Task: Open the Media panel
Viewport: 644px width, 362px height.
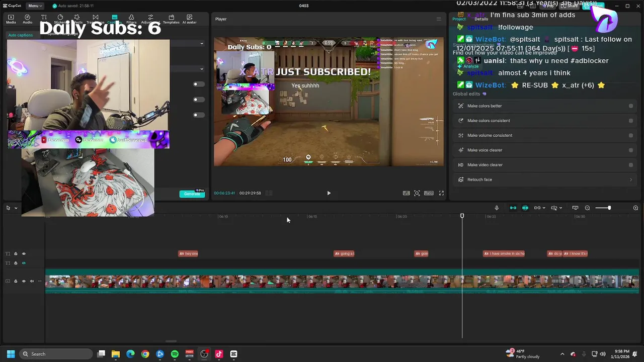Action: (x=11, y=19)
